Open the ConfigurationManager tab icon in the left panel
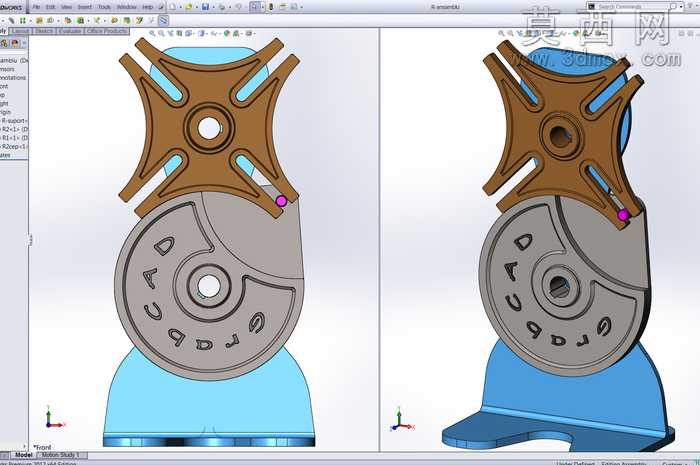Screen dimensions: 700x465 click(4, 43)
